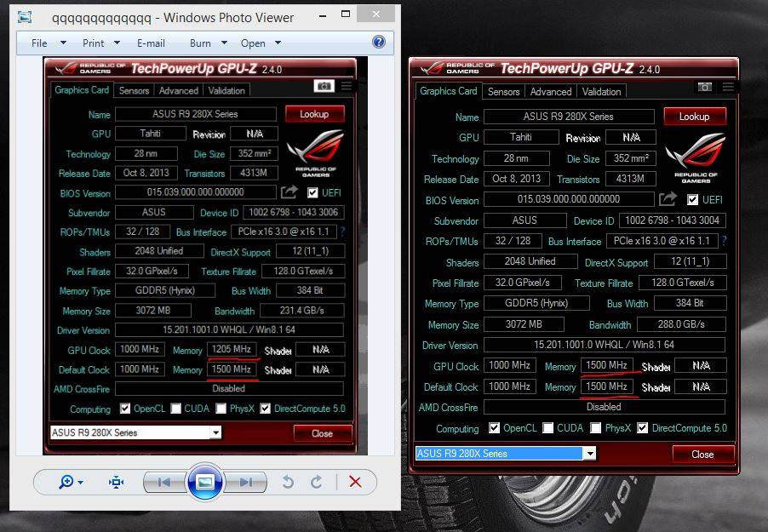This screenshot has width=768, height=532.
Task: Click the UEFI checkbox inside the Photo Viewer picture
Action: (x=312, y=193)
